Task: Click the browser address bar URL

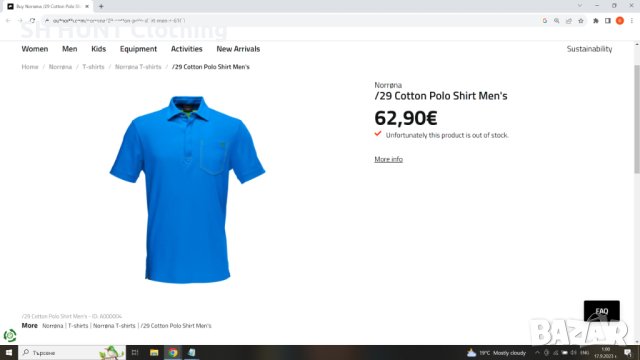Action: [118, 20]
